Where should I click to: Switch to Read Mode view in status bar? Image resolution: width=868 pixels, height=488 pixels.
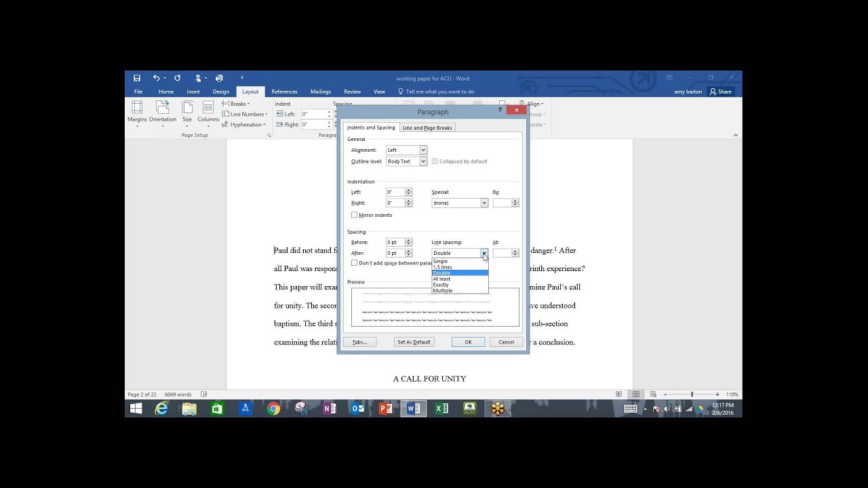tap(618, 394)
